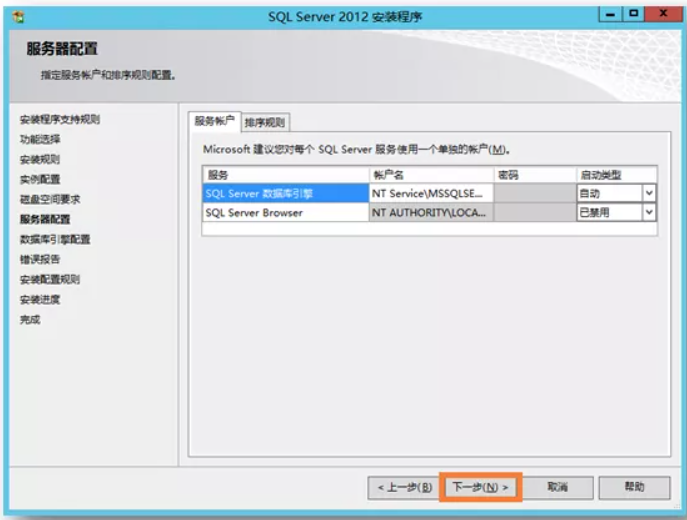Image resolution: width=687 pixels, height=520 pixels.
Task: Expand startup type dropdown for SQL Server Browser
Action: 649,212
